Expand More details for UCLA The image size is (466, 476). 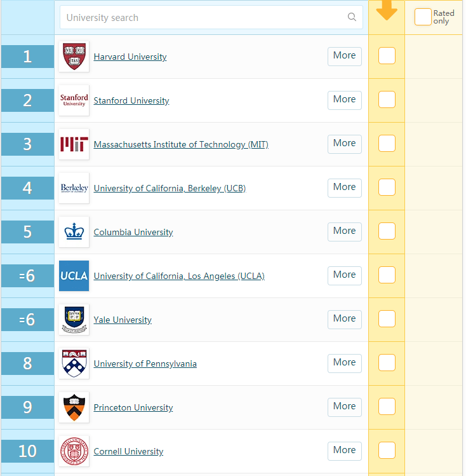pyautogui.click(x=345, y=276)
